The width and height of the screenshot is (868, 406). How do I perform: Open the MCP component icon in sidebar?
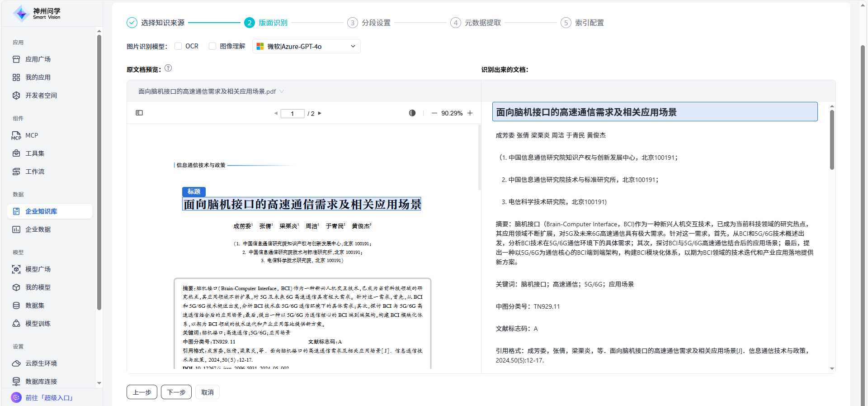click(16, 135)
